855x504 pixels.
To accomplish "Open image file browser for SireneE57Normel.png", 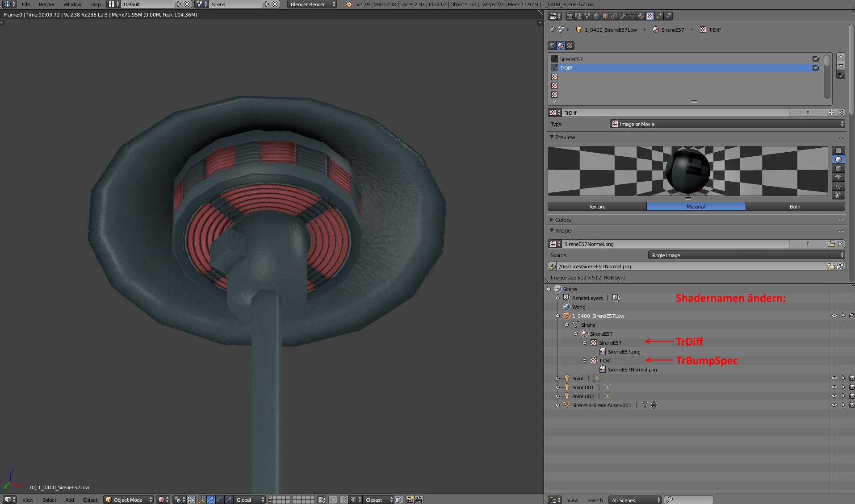I will click(831, 244).
